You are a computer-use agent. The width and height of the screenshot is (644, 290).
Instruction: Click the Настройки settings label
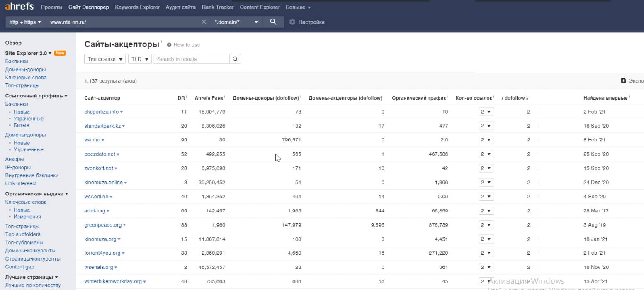point(311,22)
